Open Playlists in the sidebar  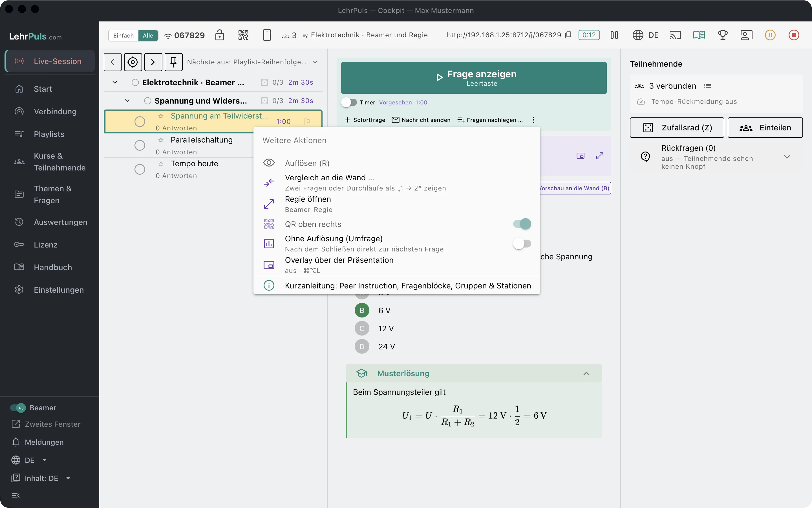click(49, 134)
